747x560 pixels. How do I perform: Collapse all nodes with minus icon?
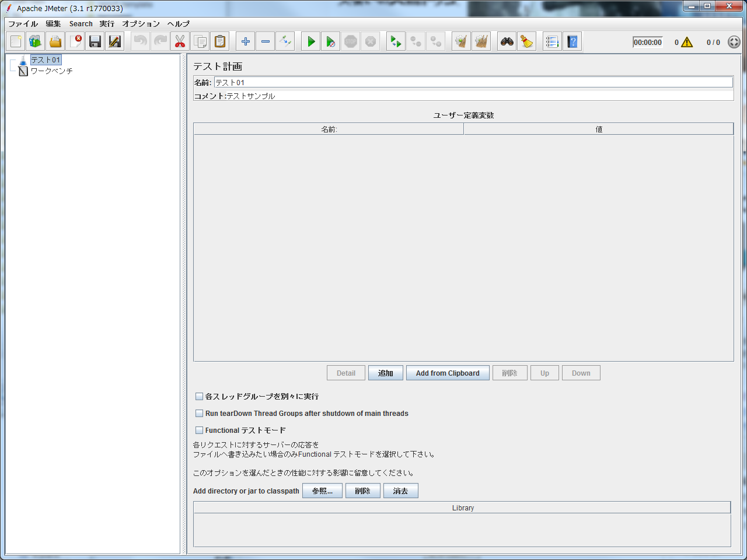[266, 41]
